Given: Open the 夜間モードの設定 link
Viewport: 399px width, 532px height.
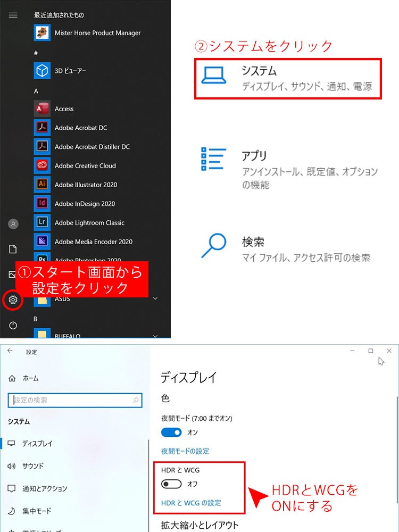Looking at the screenshot, I should 185,451.
